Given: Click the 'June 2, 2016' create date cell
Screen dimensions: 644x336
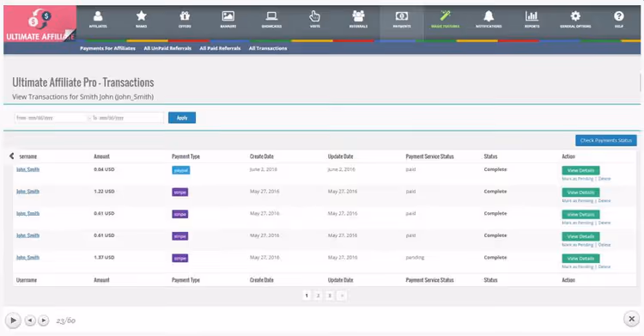Looking at the screenshot, I should coord(264,169).
